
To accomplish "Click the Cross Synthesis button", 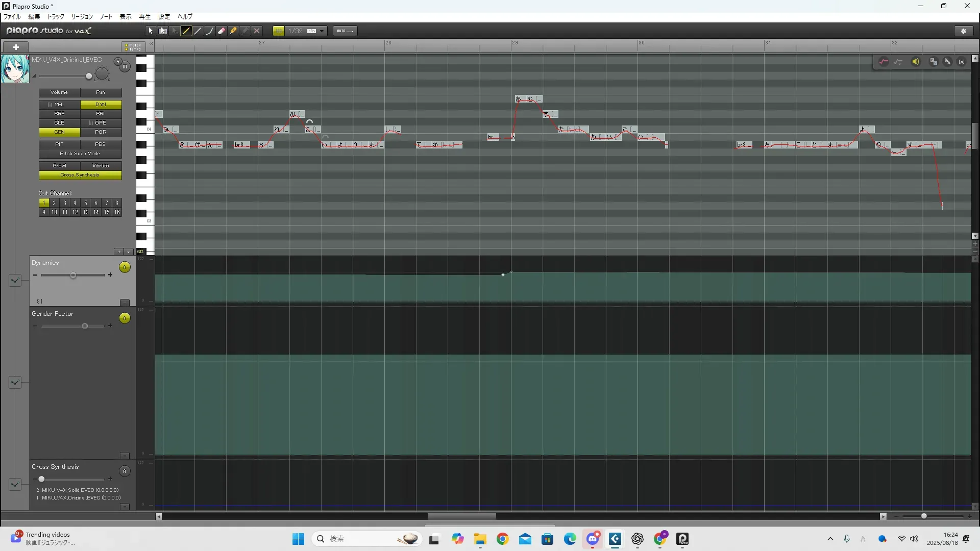I will [x=80, y=175].
